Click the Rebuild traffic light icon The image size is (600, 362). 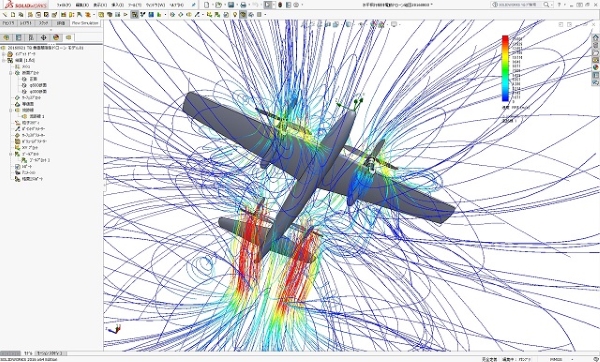click(x=280, y=5)
